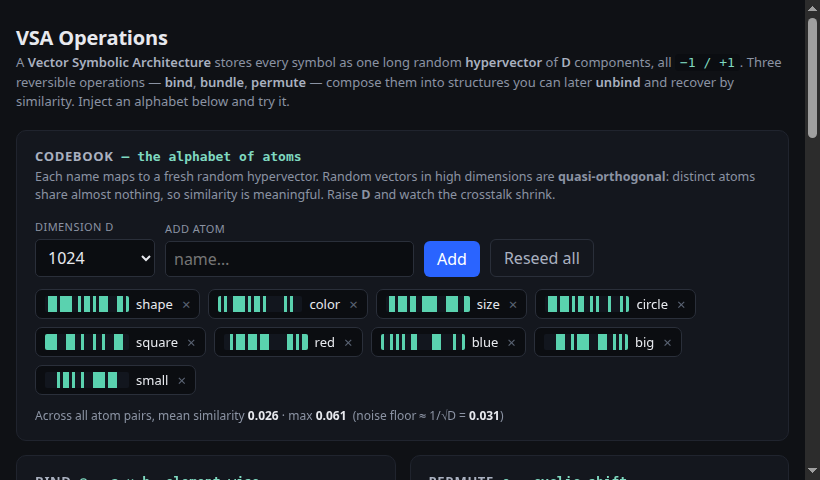
Task: Click the page scrollbar thumb
Action: pyautogui.click(x=812, y=78)
